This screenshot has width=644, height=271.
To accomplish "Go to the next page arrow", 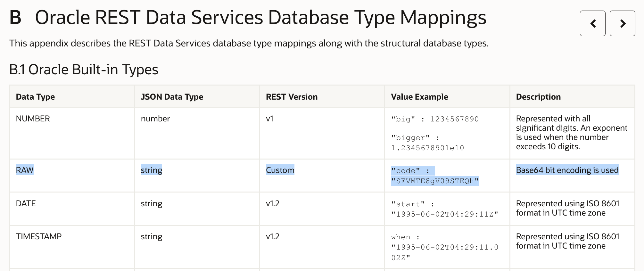I will [622, 23].
